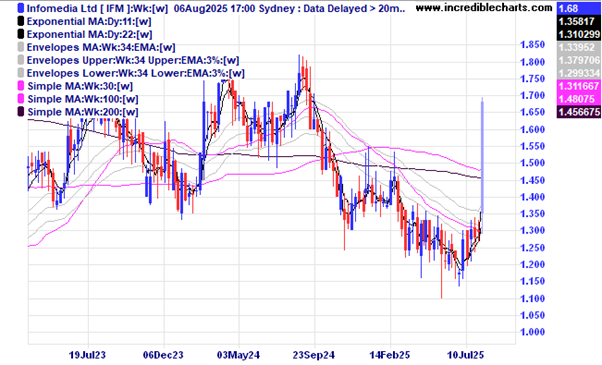Image resolution: width=602 pixels, height=365 pixels.
Task: Select the Envelopes MA:Wk:34:EMA legend label
Action: point(101,47)
